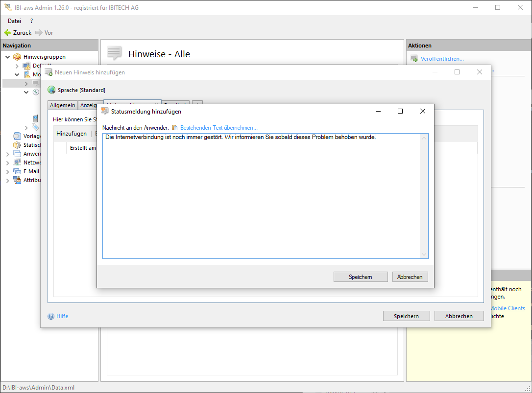Collapse the Hinweisgruppen tree node
Image resolution: width=532 pixels, height=393 pixels.
coord(7,57)
